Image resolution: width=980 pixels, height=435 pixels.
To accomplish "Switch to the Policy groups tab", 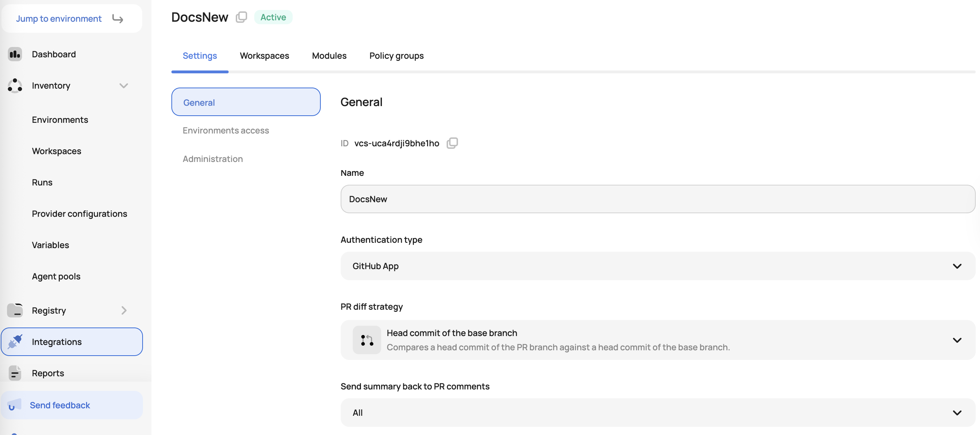I will point(396,56).
